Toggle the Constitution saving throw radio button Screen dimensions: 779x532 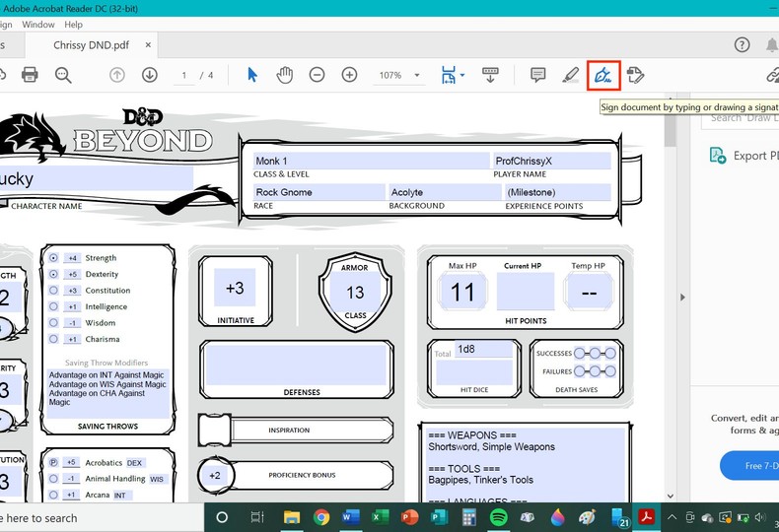(x=53, y=291)
